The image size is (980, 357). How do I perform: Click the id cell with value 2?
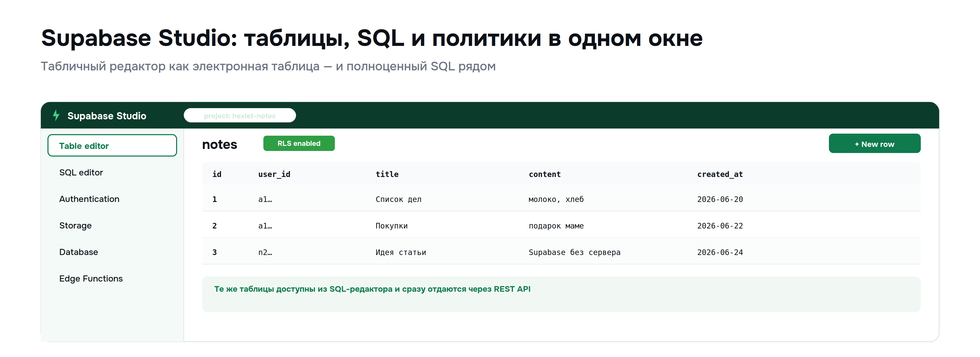coord(215,226)
